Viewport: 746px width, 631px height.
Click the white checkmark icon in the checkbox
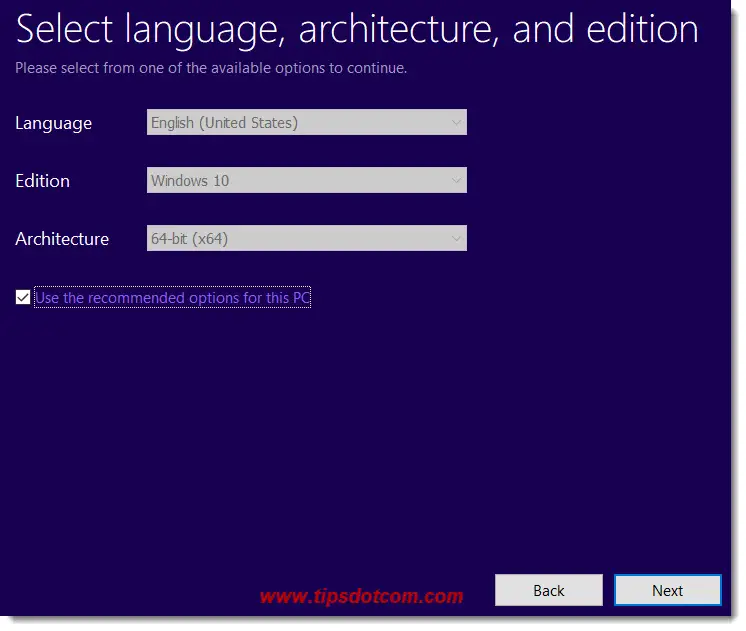(23, 298)
